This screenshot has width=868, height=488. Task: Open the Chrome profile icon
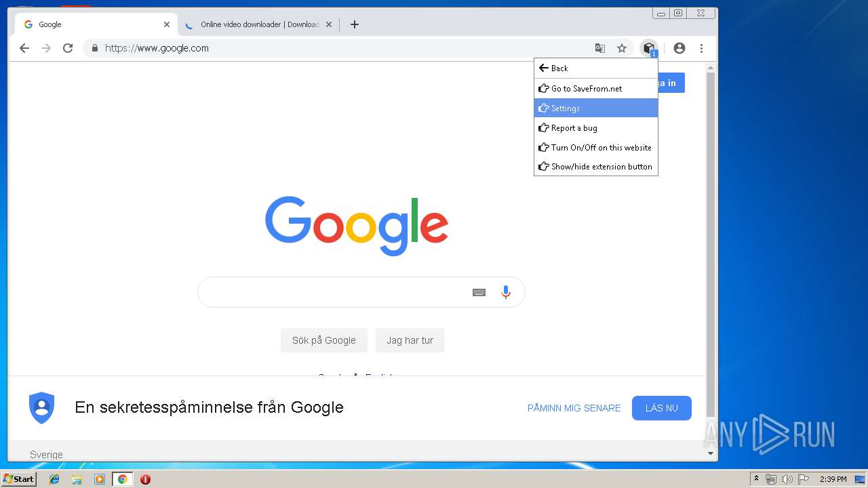[x=679, y=48]
